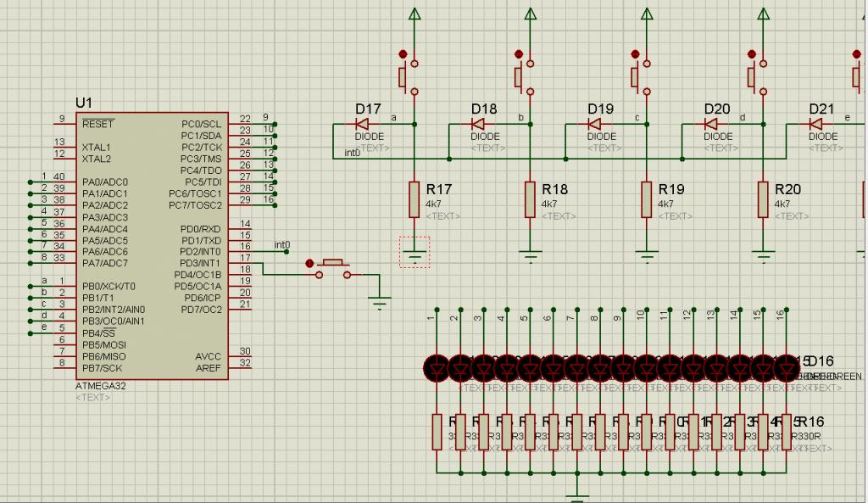This screenshot has height=503, width=868.
Task: Select resistor R17 symbol
Action: click(x=414, y=199)
